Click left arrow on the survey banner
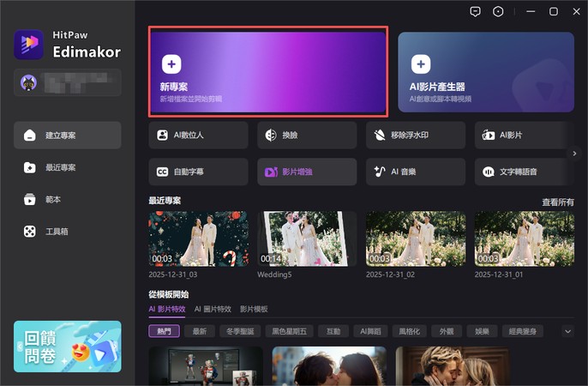Viewport: 588px width, 386px height. pyautogui.click(x=20, y=347)
